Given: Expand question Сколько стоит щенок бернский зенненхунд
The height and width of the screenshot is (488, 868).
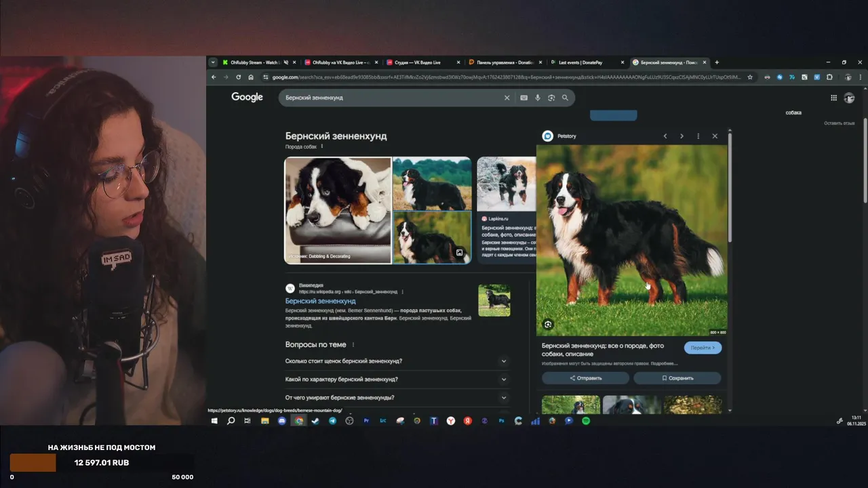Looking at the screenshot, I should [x=396, y=361].
